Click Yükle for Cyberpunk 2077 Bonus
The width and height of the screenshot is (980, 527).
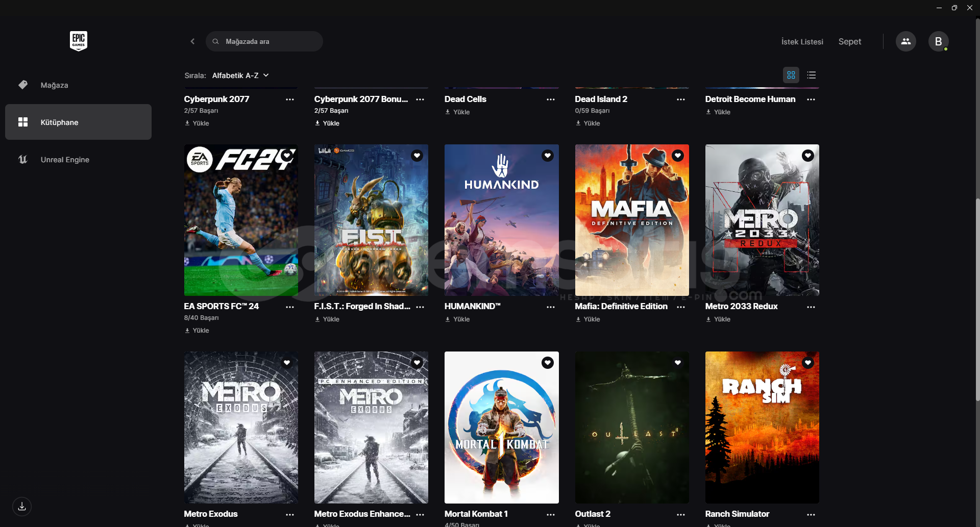click(x=327, y=123)
